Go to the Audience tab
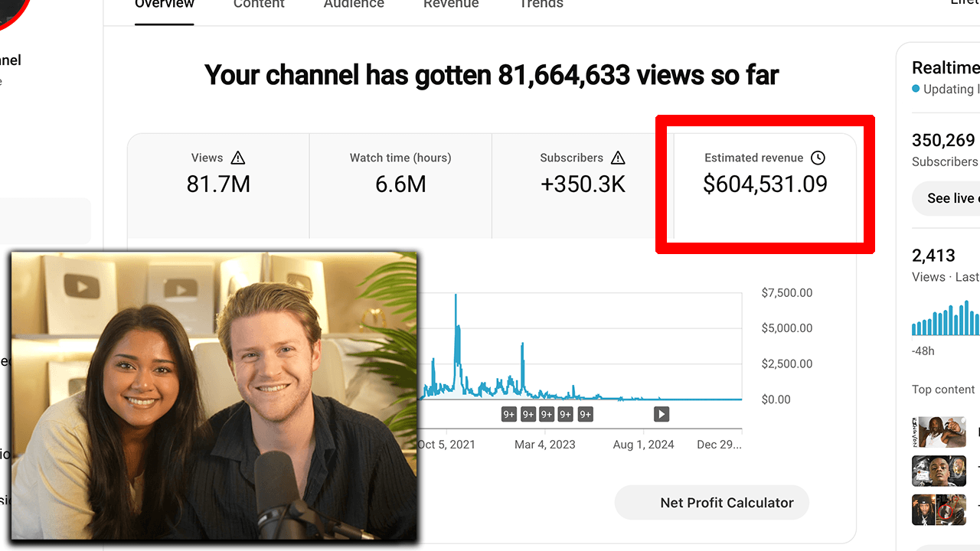This screenshot has width=980, height=551. pyautogui.click(x=354, y=5)
